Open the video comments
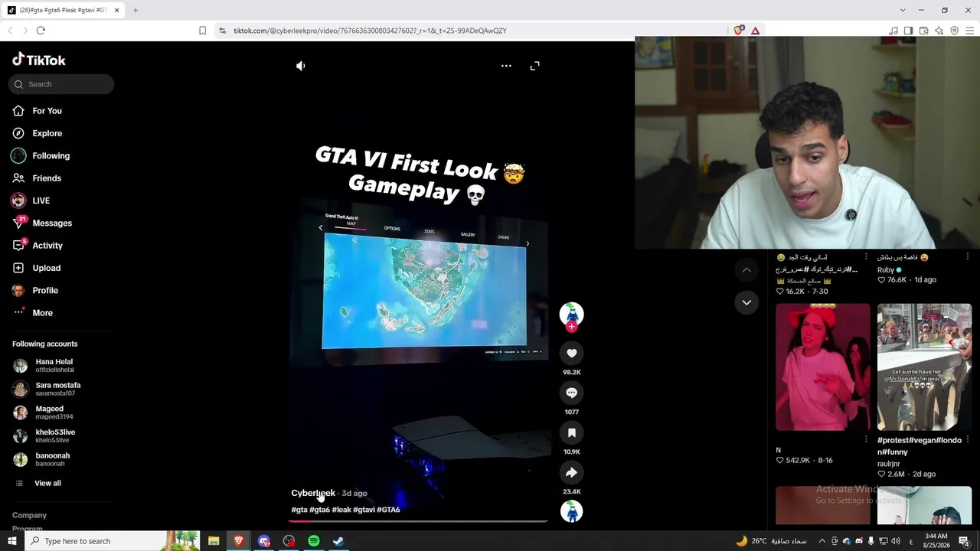Image resolution: width=980 pixels, height=551 pixels. [x=571, y=393]
